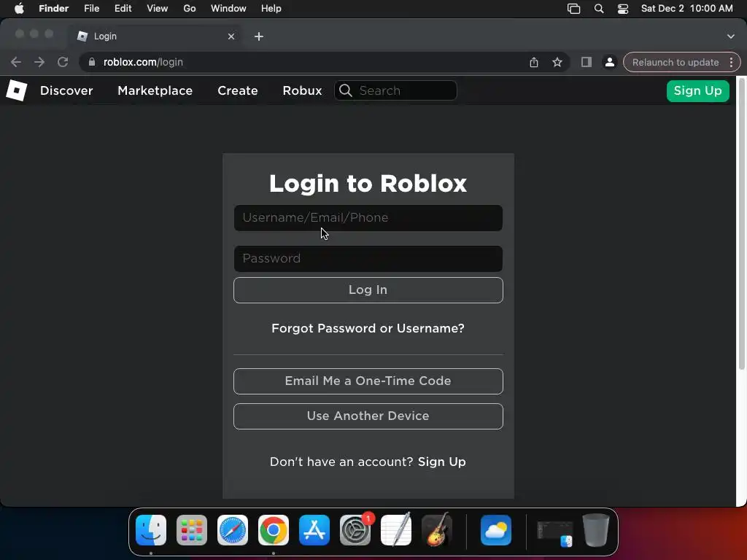Open System Settings in the Dock
Viewport: 747px width, 560px height.
[355, 530]
